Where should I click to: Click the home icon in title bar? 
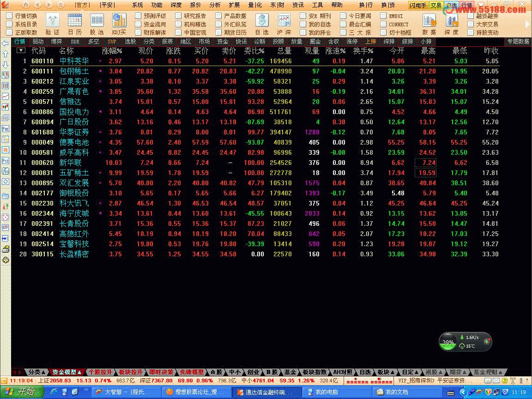coord(26,5)
